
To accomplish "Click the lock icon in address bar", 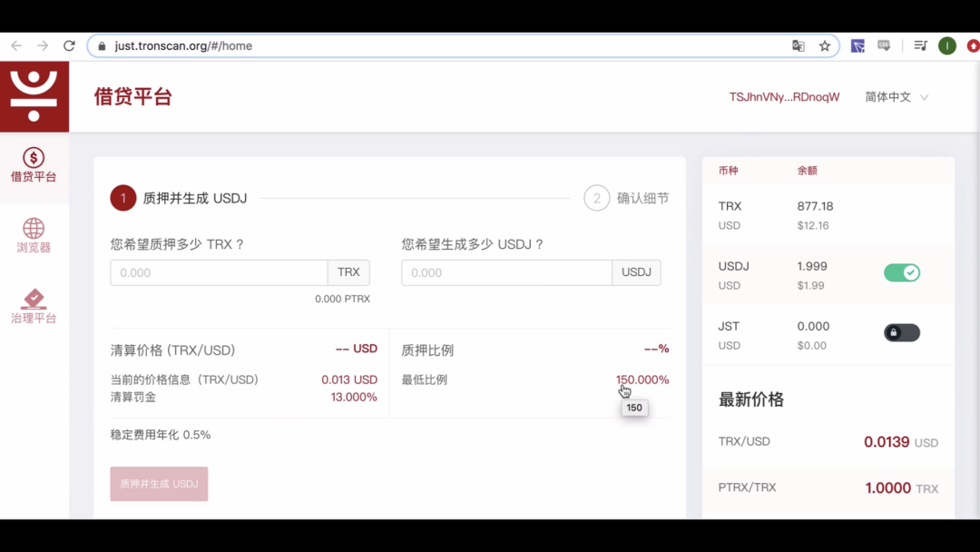I will click(102, 45).
